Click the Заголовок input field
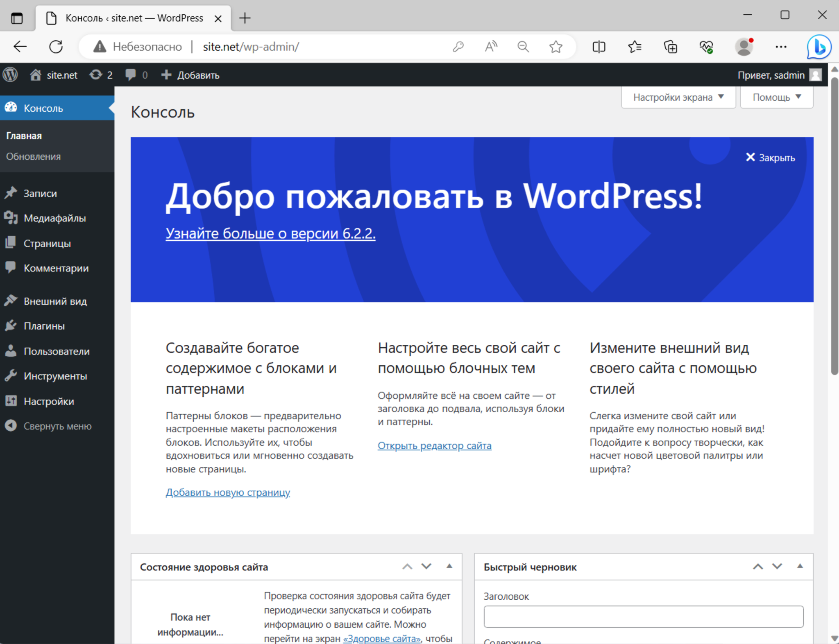 pos(644,617)
